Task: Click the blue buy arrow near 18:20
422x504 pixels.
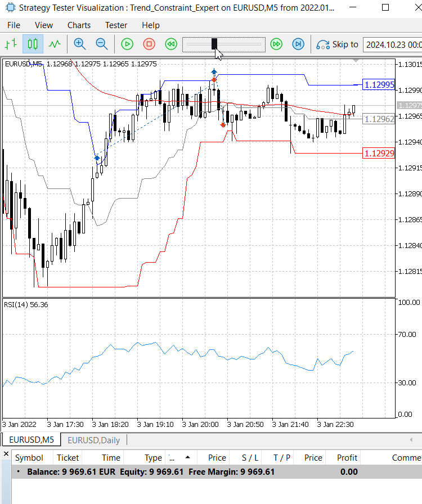Action: (97, 157)
